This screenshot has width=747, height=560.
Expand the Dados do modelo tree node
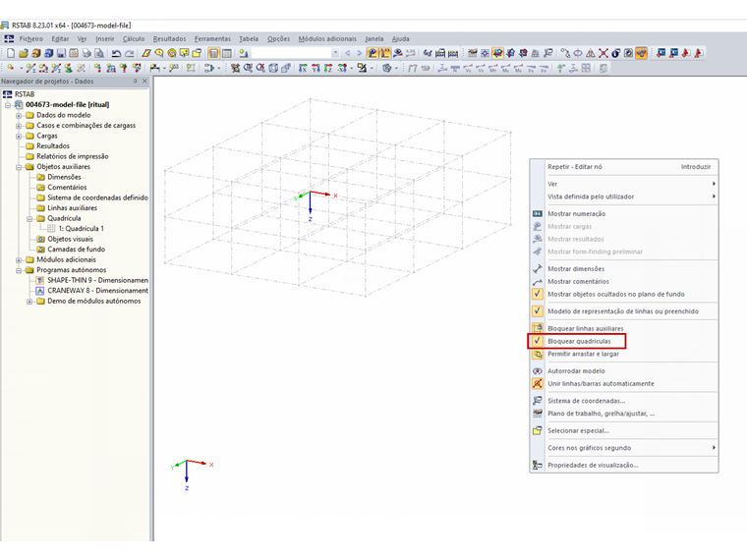[19, 115]
